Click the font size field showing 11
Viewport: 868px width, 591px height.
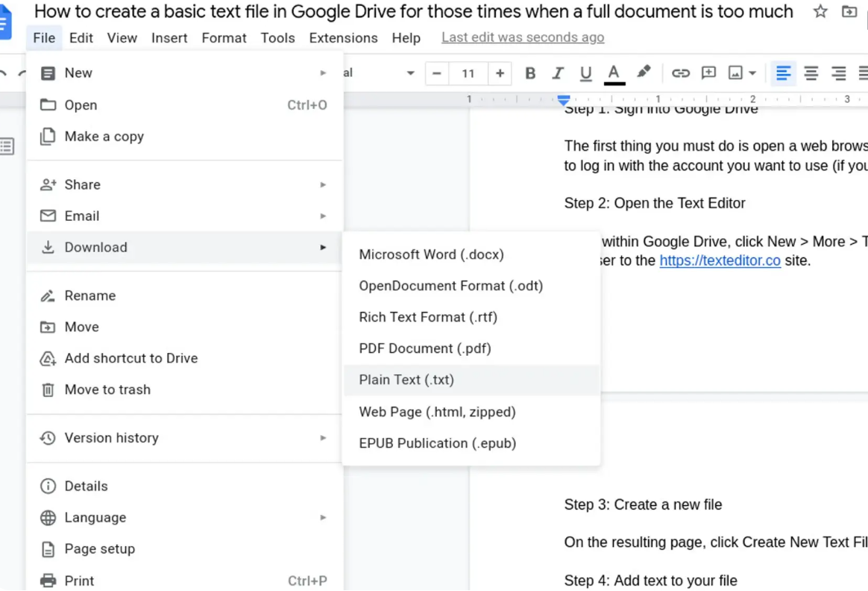(468, 73)
